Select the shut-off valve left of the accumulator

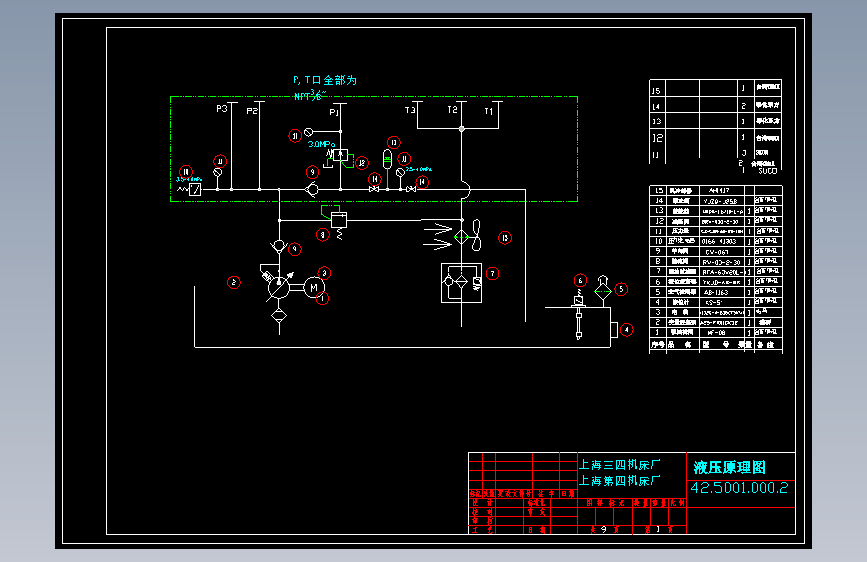374,189
